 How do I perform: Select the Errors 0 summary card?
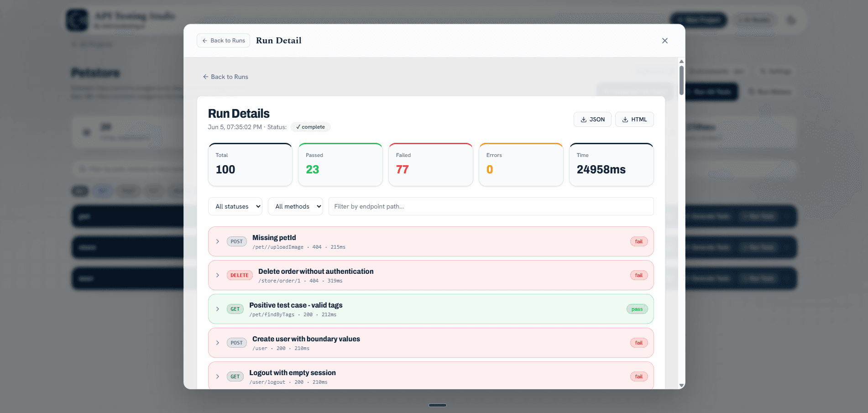[x=521, y=165]
